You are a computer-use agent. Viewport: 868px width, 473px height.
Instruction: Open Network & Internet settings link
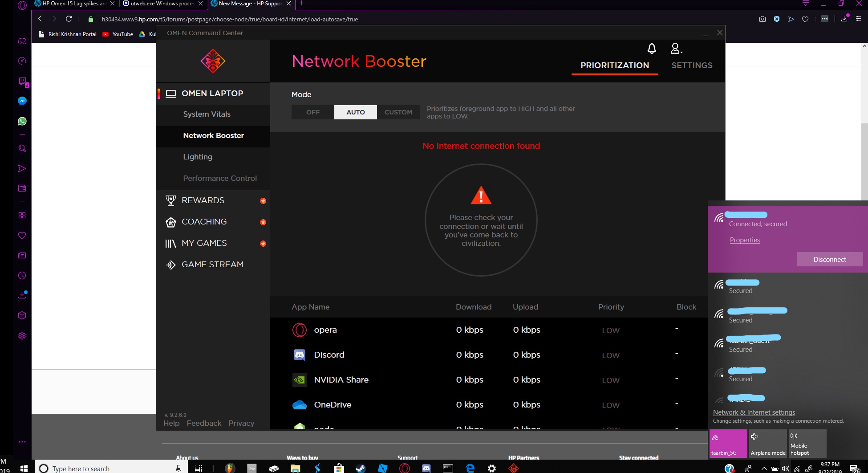[x=754, y=412]
